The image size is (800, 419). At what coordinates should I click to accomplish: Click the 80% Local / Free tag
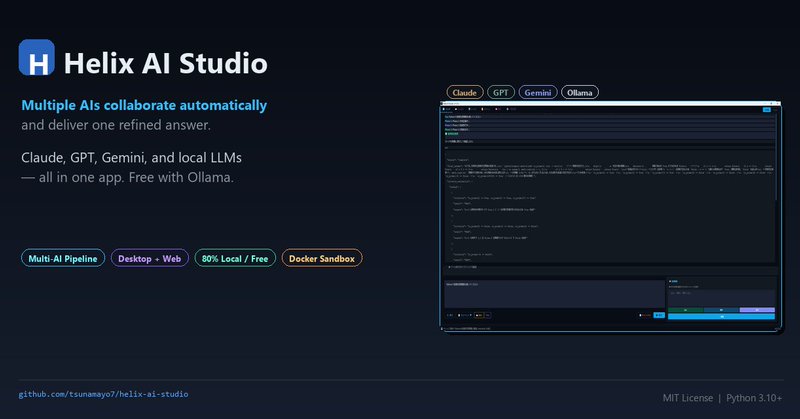(234, 259)
